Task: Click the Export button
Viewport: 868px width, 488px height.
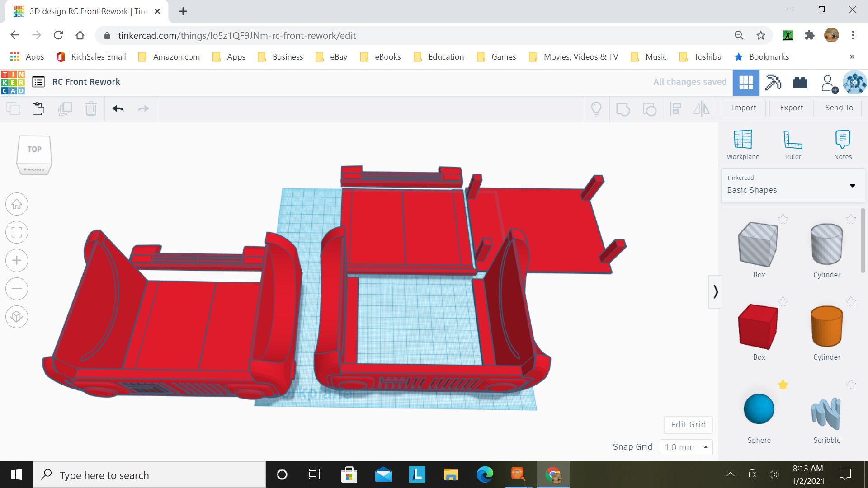Action: (x=791, y=108)
